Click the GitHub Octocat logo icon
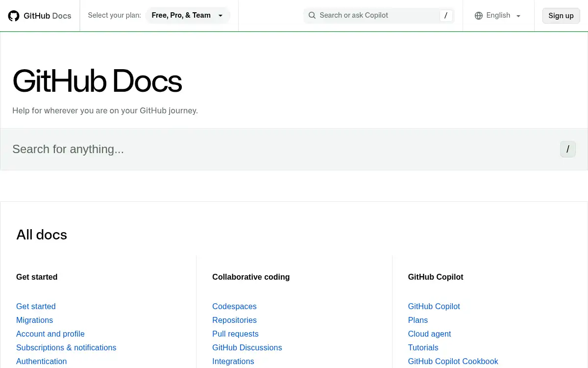The height and width of the screenshot is (368, 588). 14,16
